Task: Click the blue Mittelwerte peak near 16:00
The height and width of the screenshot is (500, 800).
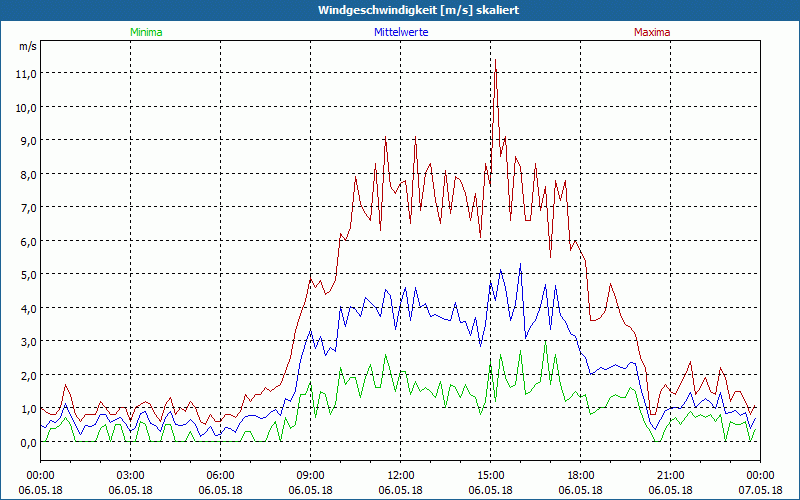Action: point(520,264)
